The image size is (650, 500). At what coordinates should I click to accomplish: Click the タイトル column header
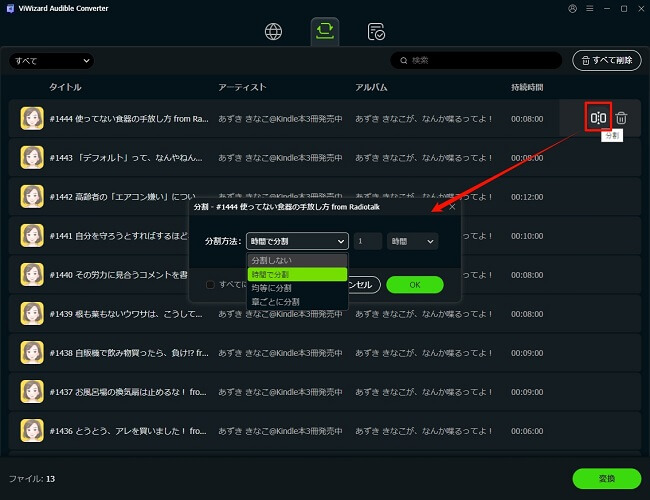(x=65, y=87)
